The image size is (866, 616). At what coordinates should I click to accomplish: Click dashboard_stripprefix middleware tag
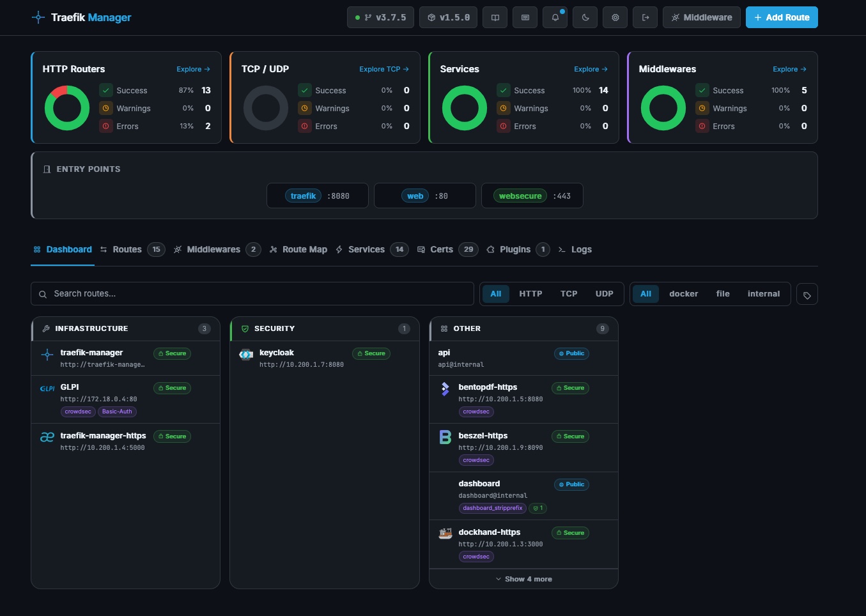coord(493,508)
